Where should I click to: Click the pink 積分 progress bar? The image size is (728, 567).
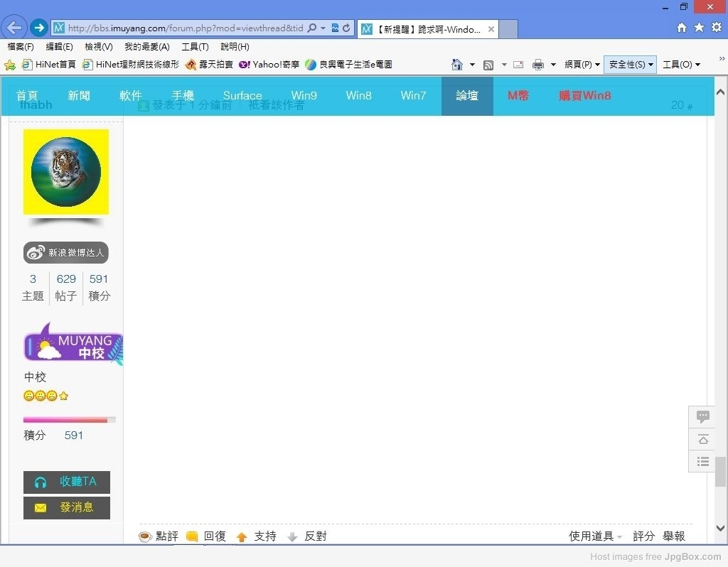tap(69, 420)
